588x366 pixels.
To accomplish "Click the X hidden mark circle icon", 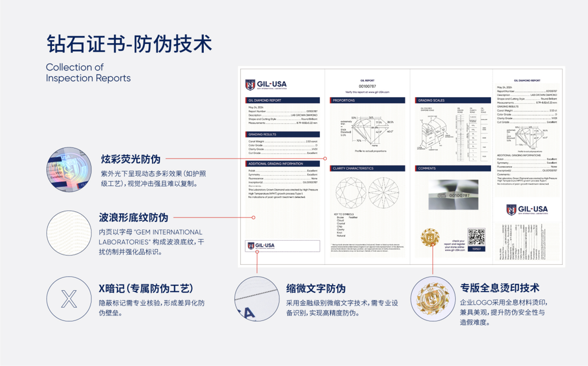I will pos(69,299).
